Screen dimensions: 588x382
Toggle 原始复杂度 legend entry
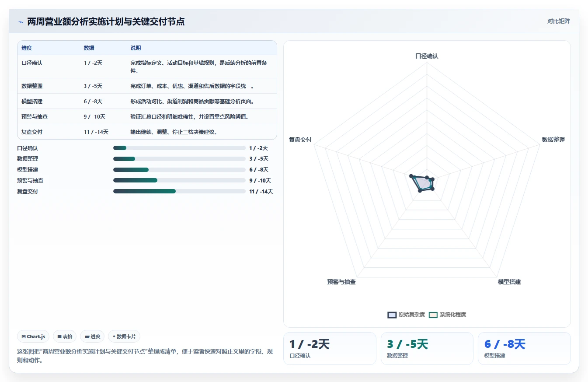[x=406, y=315]
